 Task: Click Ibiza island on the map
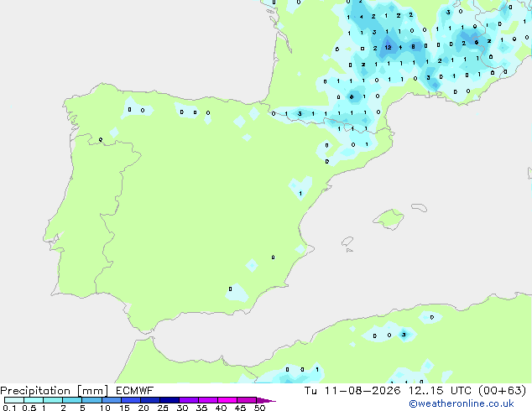click(x=347, y=242)
